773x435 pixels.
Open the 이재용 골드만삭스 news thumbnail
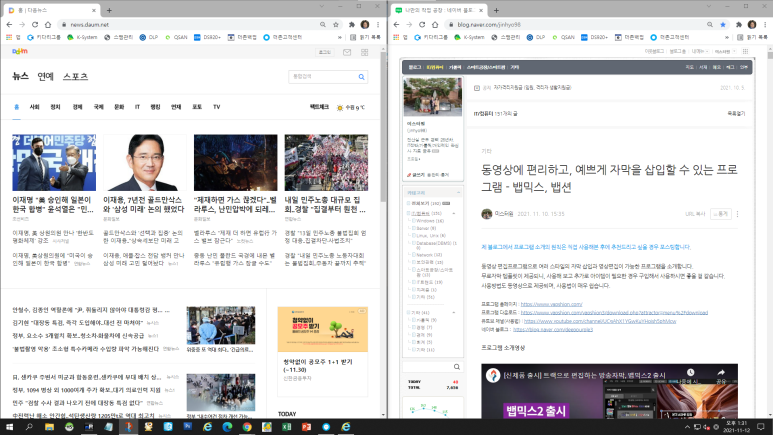pos(145,162)
